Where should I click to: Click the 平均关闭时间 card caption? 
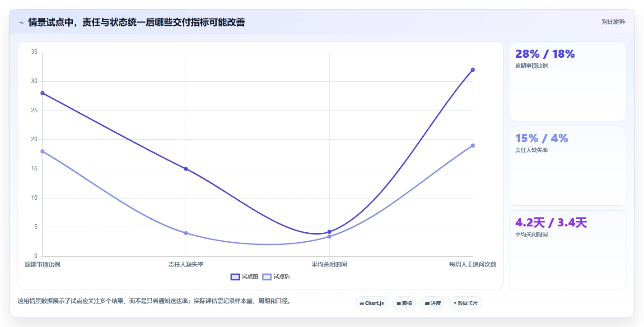532,235
